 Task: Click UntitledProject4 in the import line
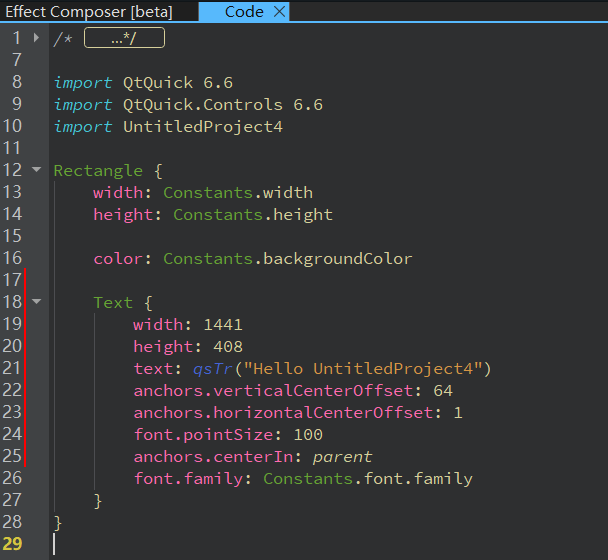[203, 126]
